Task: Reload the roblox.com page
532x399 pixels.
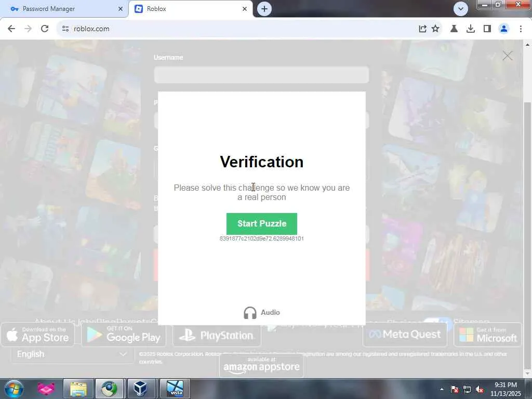Action: tap(45, 29)
